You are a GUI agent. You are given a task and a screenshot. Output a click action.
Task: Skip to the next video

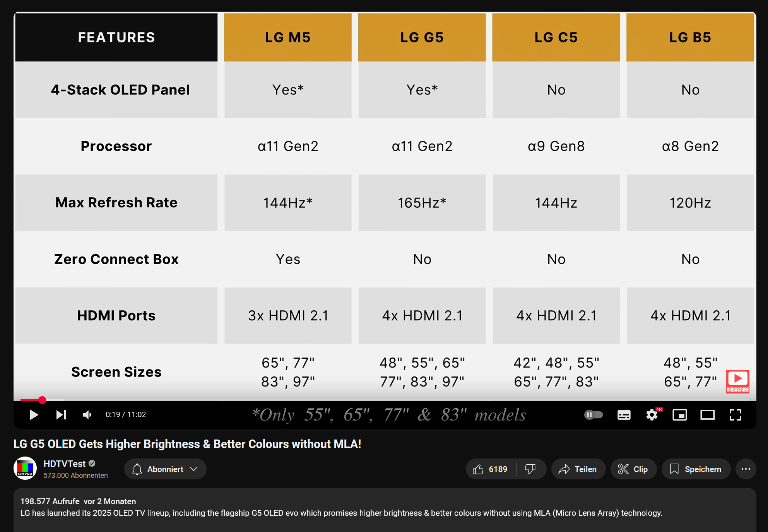60,414
